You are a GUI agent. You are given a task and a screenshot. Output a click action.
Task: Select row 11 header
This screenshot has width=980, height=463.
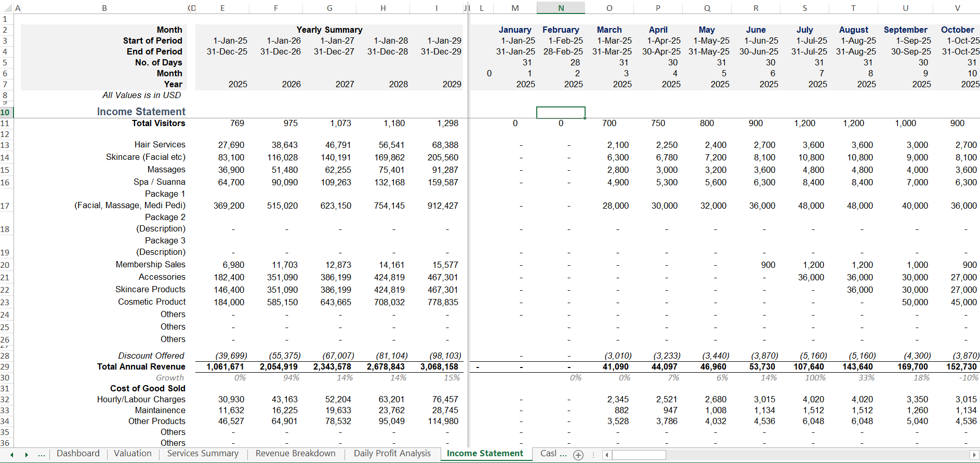pyautogui.click(x=5, y=124)
